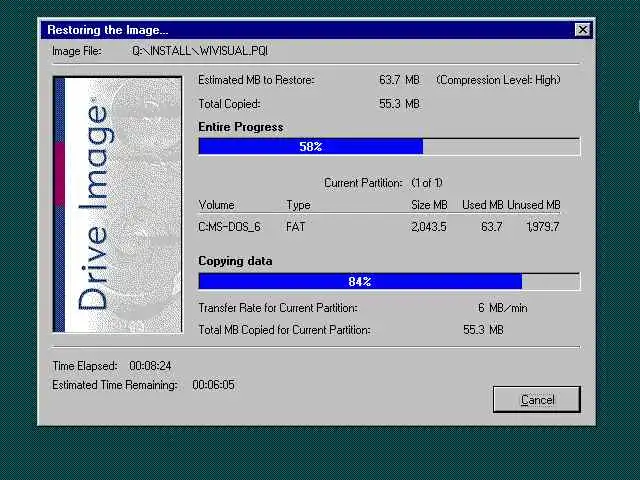The image size is (640, 480).
Task: Click the Entire Progress bar at 58%
Action: 389,147
